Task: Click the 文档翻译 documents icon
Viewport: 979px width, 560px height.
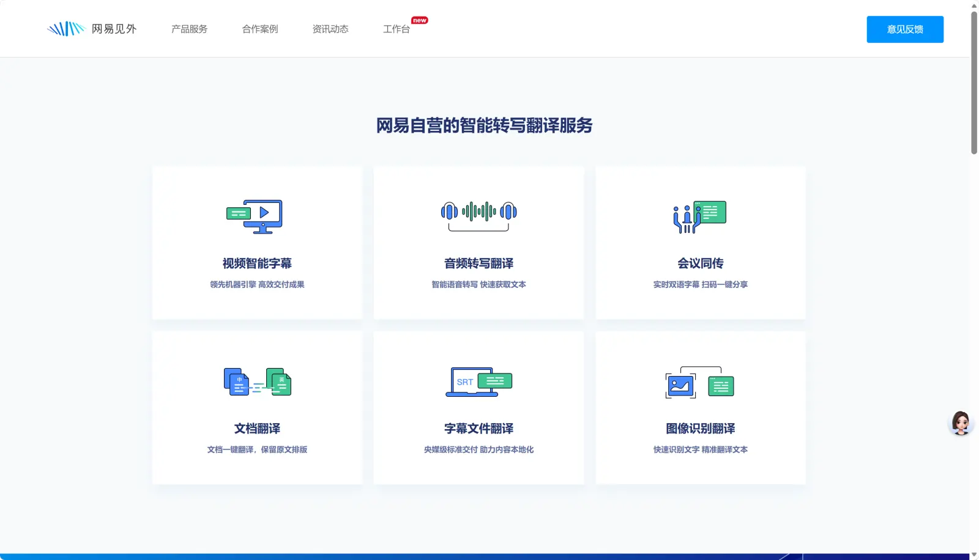Action: [x=258, y=381]
